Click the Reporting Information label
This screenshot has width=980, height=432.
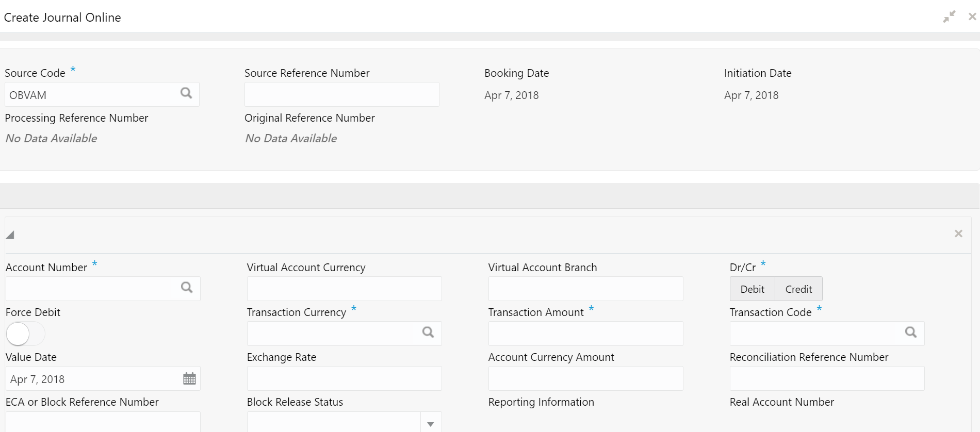541,402
